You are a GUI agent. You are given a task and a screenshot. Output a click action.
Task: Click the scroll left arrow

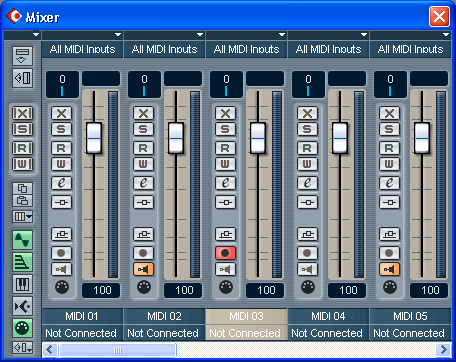50,350
